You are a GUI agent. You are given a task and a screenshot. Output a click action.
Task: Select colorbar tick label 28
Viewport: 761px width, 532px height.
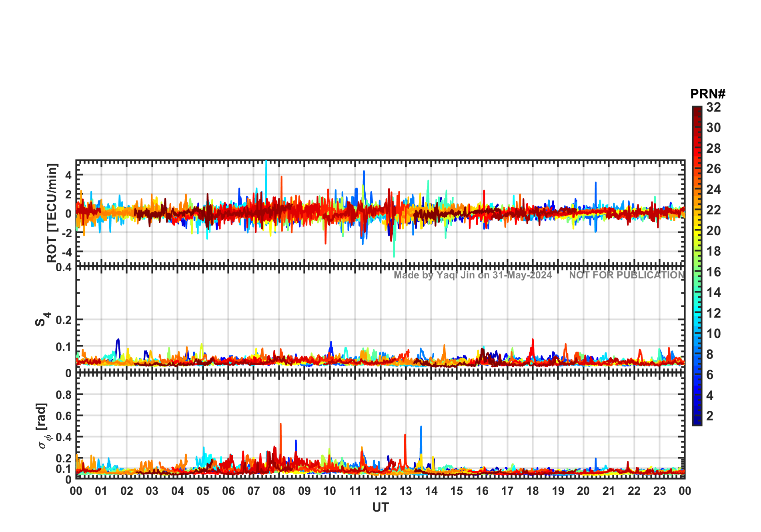click(713, 148)
